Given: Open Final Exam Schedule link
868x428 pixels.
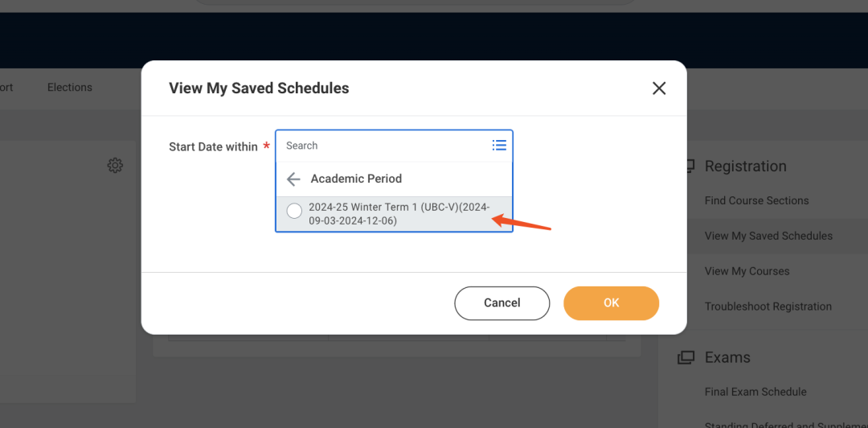Looking at the screenshot, I should (755, 392).
